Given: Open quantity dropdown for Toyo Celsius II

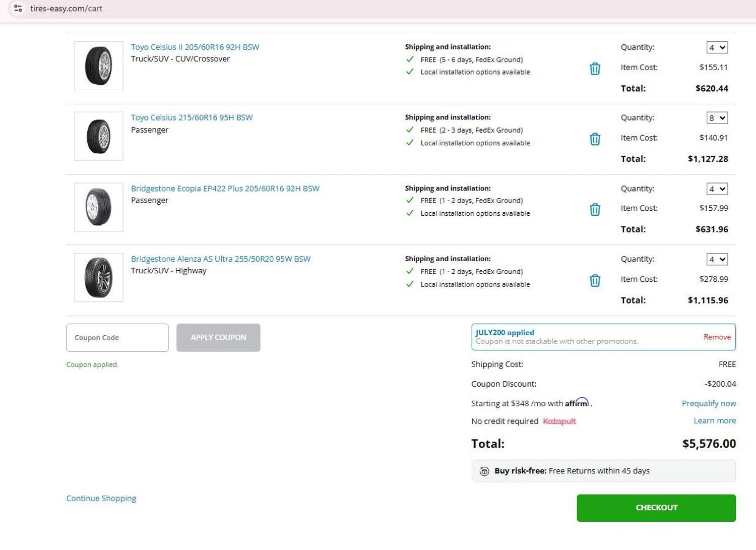Looking at the screenshot, I should [x=717, y=47].
